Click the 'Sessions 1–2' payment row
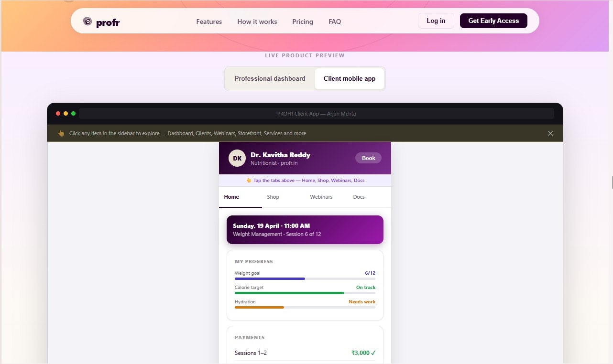The image size is (613, 364). tap(305, 353)
